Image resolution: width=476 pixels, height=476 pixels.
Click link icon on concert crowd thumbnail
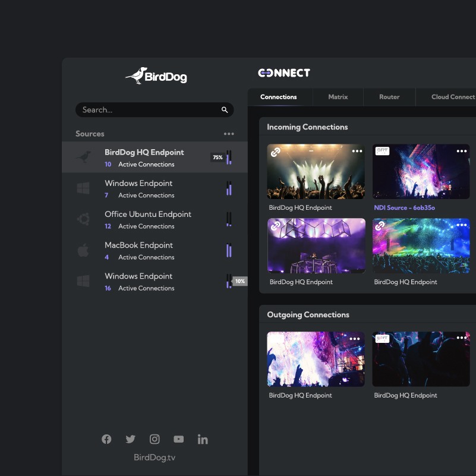[275, 152]
